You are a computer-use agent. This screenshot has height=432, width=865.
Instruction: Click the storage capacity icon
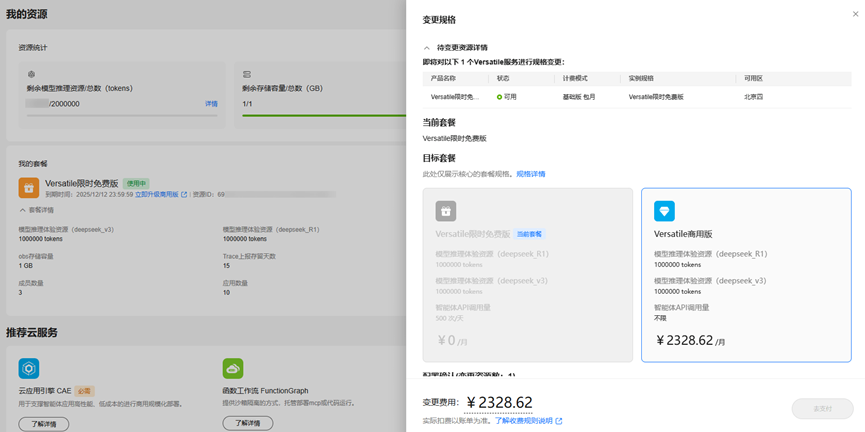247,74
